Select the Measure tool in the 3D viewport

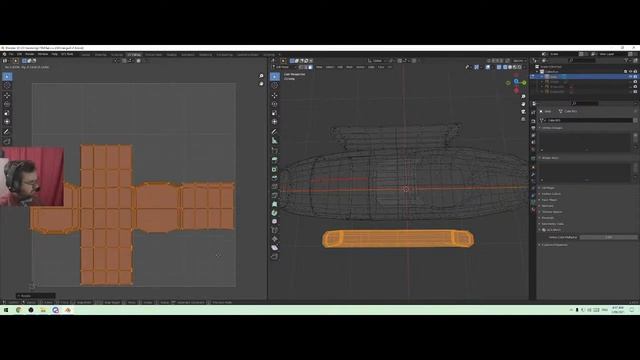tap(275, 141)
